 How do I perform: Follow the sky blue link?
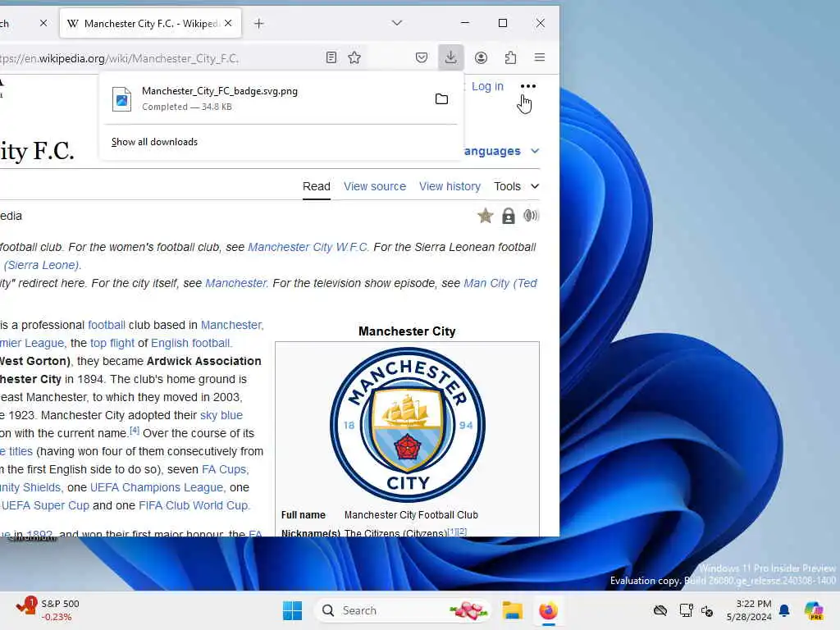coord(221,415)
